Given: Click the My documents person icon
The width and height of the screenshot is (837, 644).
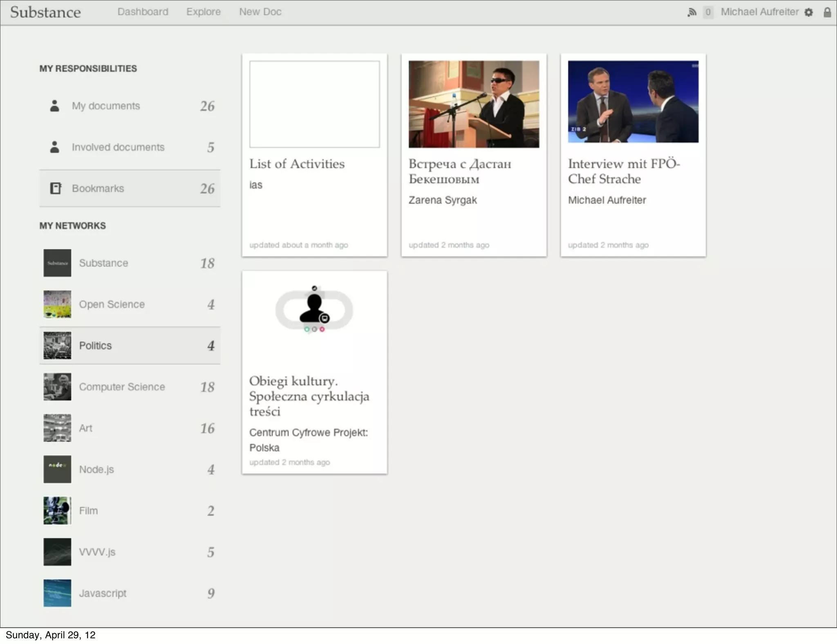Looking at the screenshot, I should (54, 106).
